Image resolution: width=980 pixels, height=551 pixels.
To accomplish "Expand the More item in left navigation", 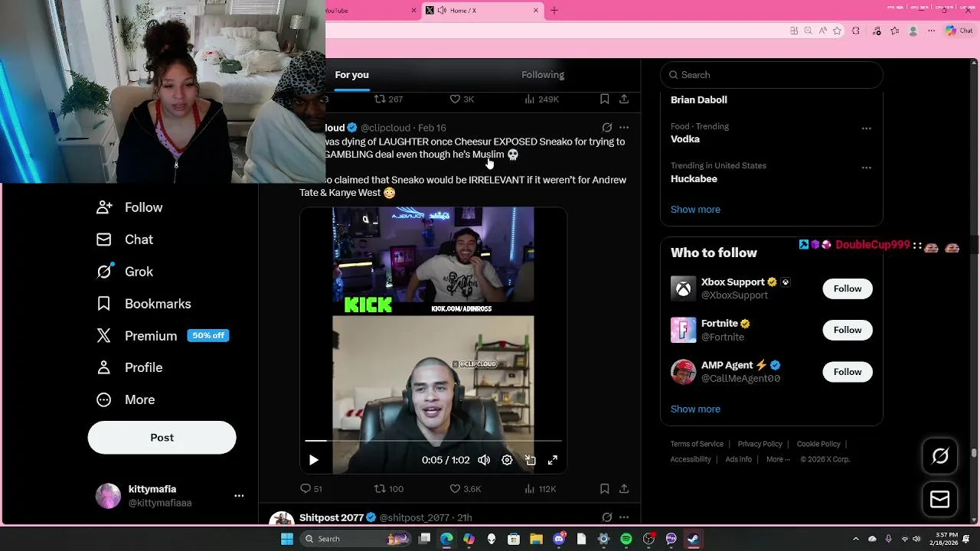I will (x=126, y=399).
